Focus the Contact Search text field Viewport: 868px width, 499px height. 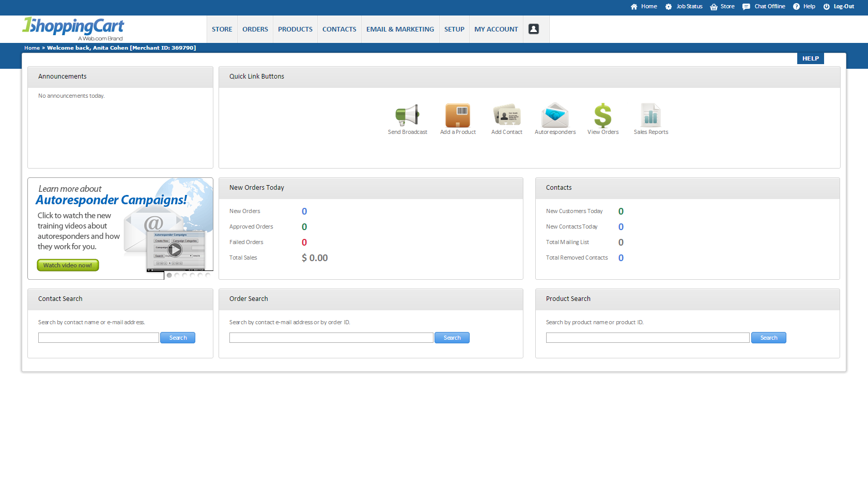coord(98,338)
